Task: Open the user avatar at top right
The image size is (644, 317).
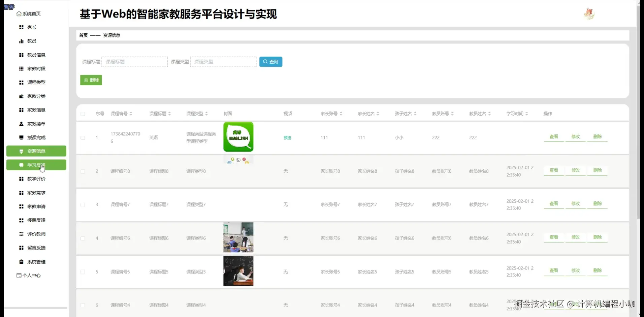Action: 589,13
